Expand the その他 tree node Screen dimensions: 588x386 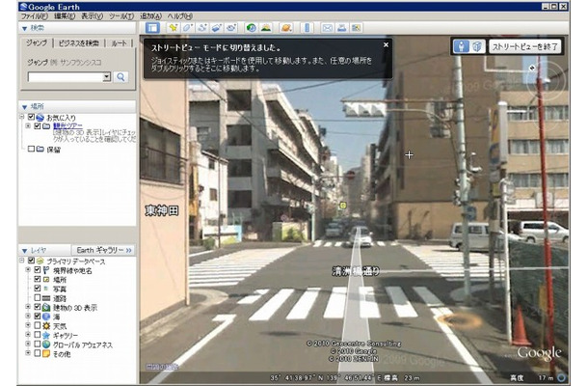tap(28, 353)
